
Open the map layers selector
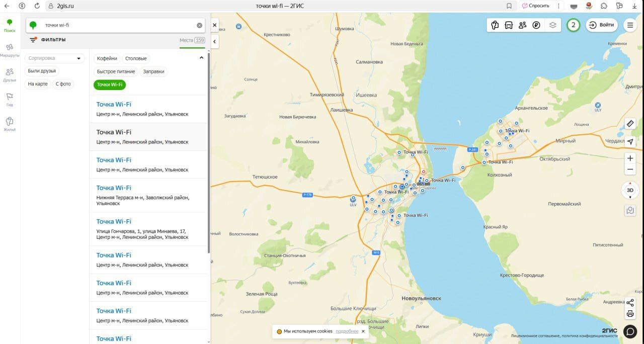553,25
